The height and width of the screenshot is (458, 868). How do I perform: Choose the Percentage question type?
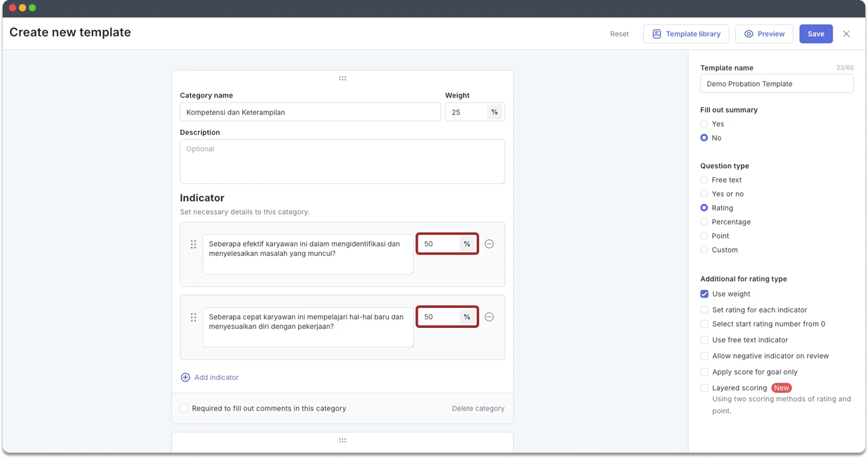point(704,222)
